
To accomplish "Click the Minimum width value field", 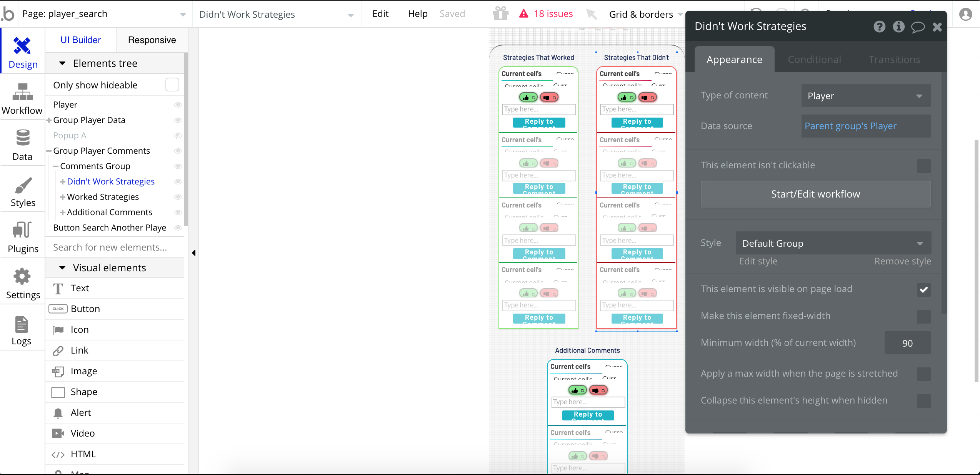I will click(x=907, y=343).
